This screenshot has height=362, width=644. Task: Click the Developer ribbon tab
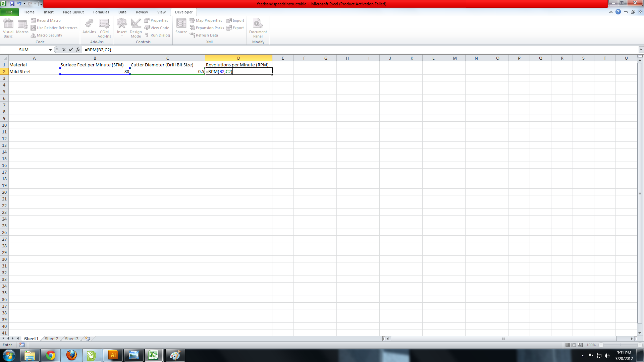183,12
